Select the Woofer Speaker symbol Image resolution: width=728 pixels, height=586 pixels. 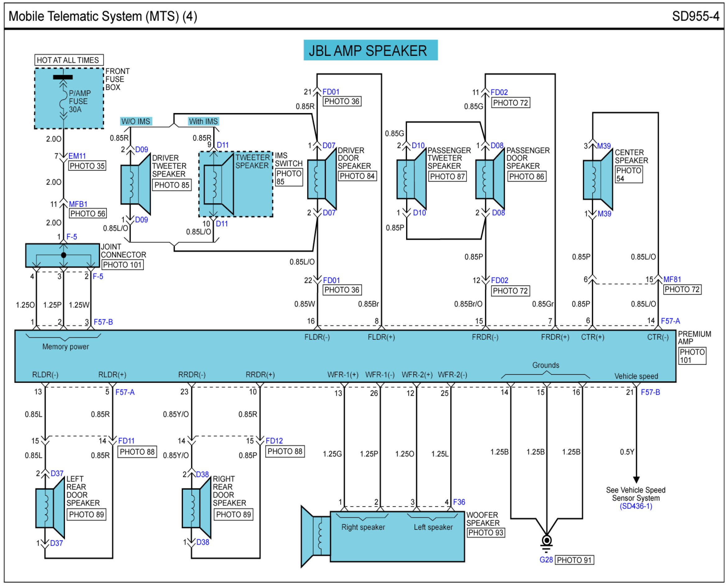pos(382,537)
